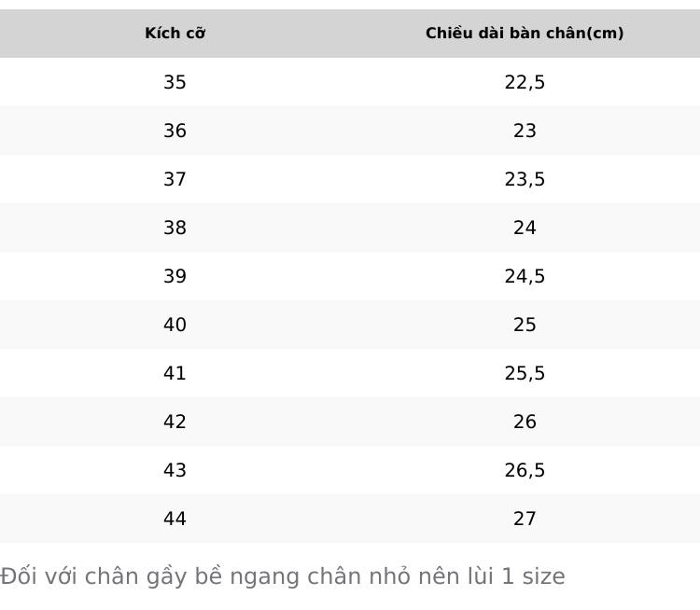The image size is (700, 610).
Task: Click the 25,5 foot length value
Action: coord(525,373)
